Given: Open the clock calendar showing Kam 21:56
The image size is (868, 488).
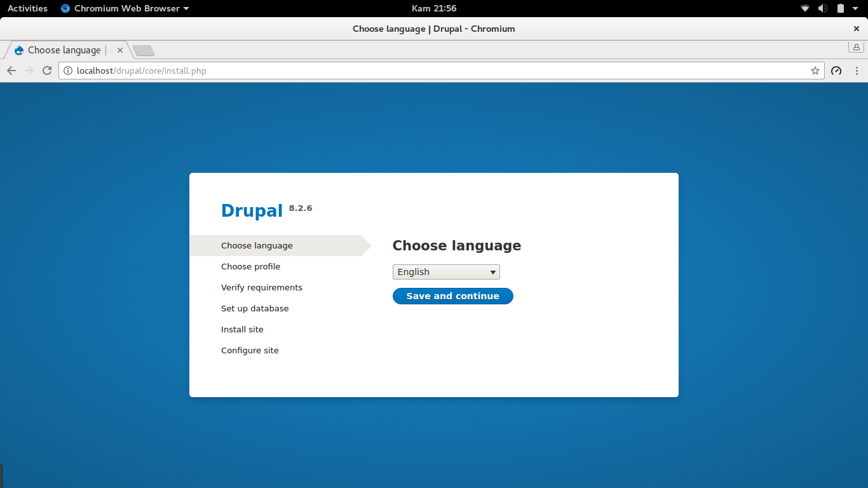Looking at the screenshot, I should (x=434, y=8).
